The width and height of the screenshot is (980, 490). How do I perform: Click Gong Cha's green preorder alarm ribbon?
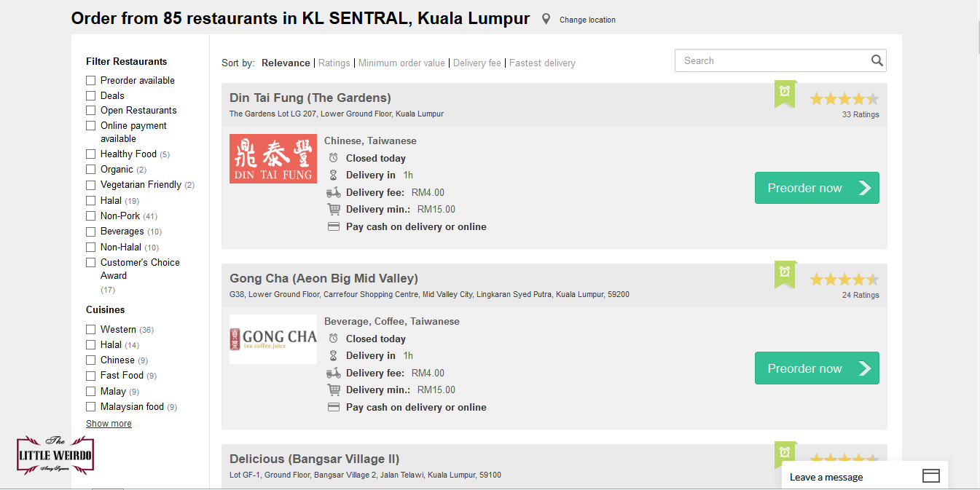(x=785, y=274)
